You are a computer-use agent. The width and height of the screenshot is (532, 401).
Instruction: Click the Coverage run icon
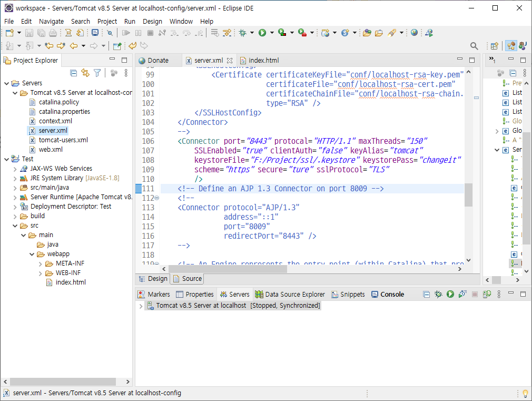click(x=282, y=33)
